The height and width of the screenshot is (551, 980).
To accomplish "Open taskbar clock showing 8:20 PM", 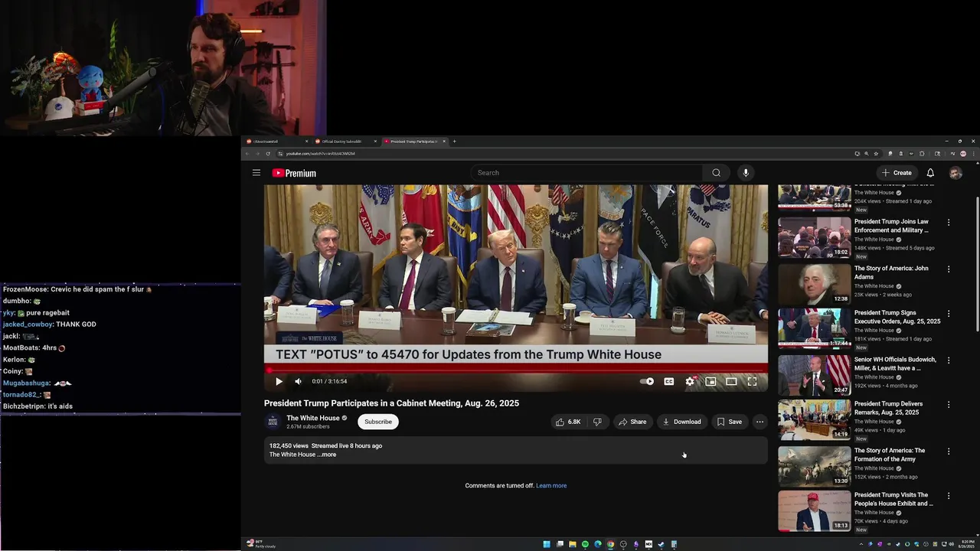I will [x=965, y=544].
